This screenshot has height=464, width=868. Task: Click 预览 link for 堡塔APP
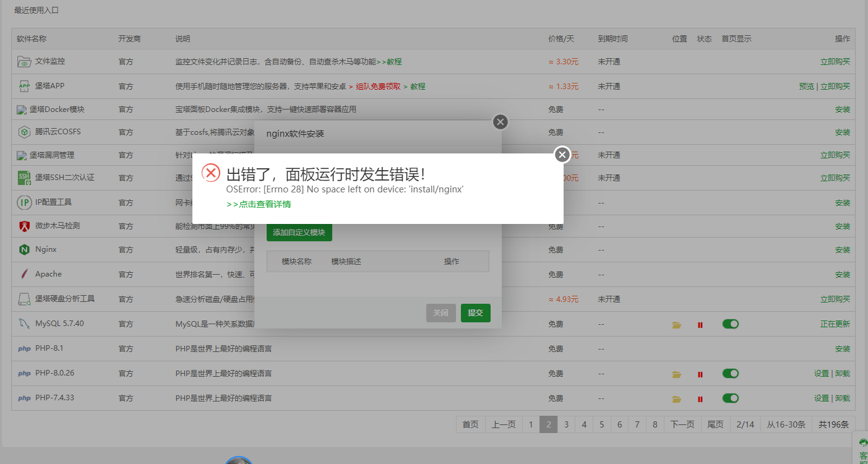click(x=807, y=87)
